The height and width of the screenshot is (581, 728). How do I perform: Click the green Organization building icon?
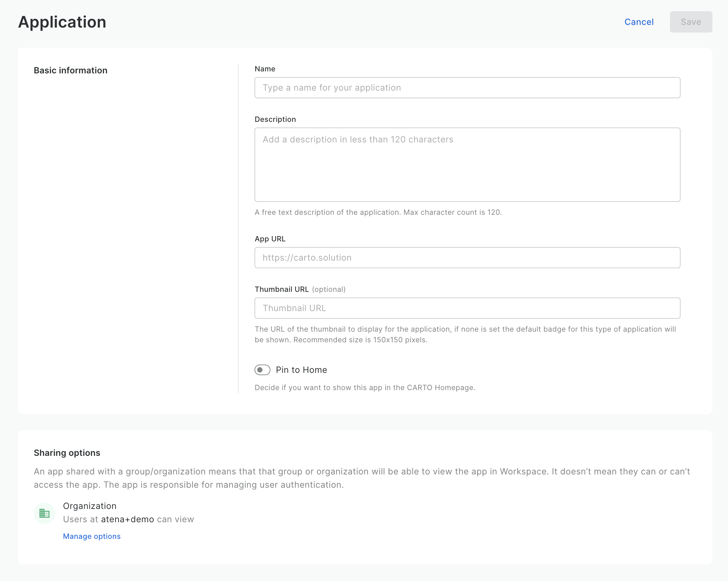click(44, 513)
